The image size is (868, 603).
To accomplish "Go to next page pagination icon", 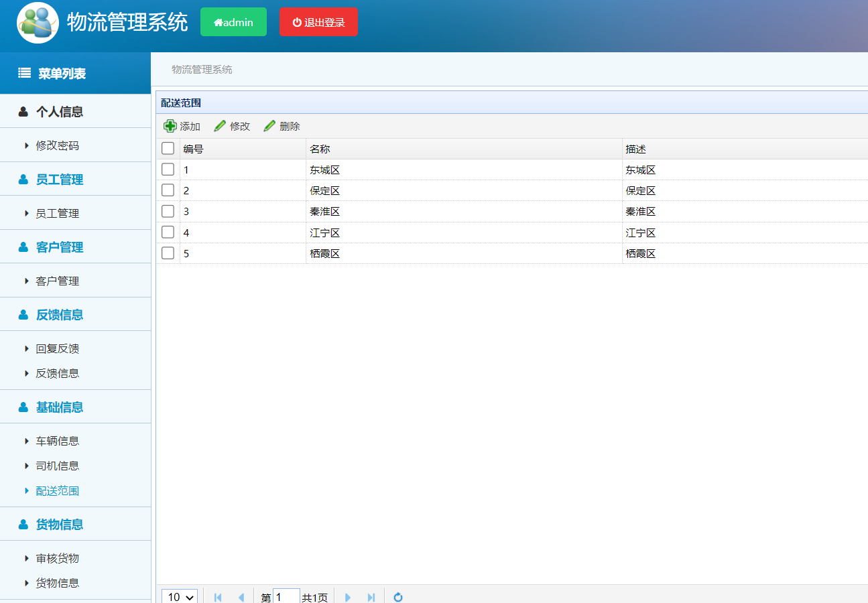I will (348, 597).
